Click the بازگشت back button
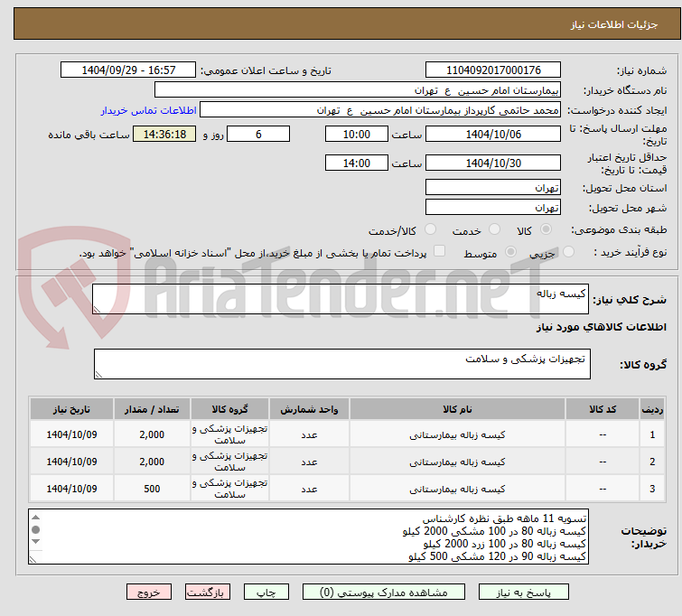 [x=207, y=593]
